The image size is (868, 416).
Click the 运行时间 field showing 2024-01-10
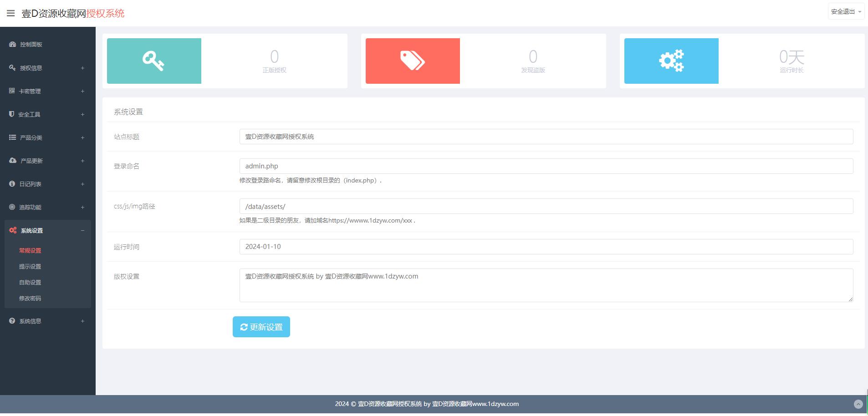(x=546, y=247)
